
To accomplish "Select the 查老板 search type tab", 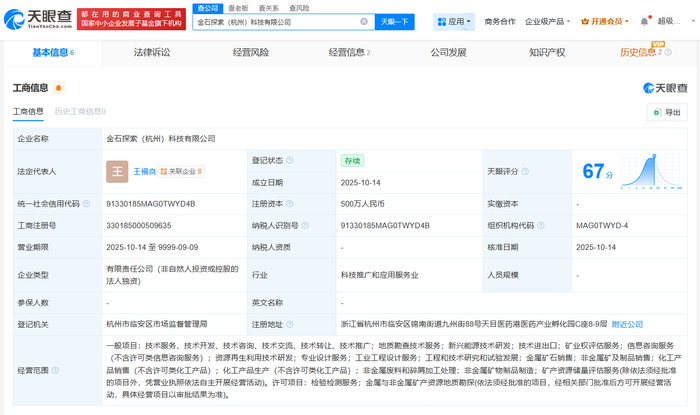I will click(238, 8).
